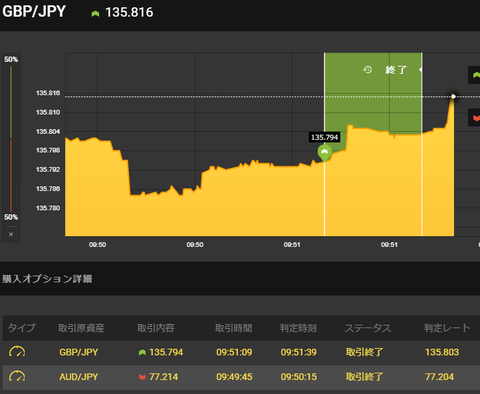Click the small white arrow right of 終了
480x394 pixels.
click(x=420, y=70)
